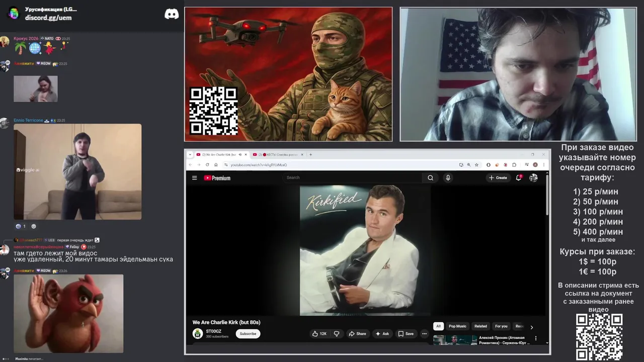Image resolution: width=644 pixels, height=362 pixels.
Task: Open browser home page
Action: (216, 165)
